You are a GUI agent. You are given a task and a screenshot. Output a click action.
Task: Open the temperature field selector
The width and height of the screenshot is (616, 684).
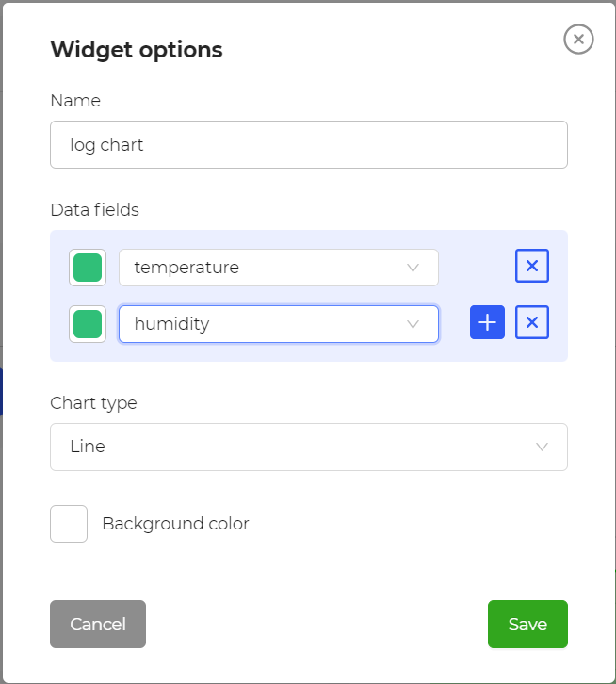(278, 268)
